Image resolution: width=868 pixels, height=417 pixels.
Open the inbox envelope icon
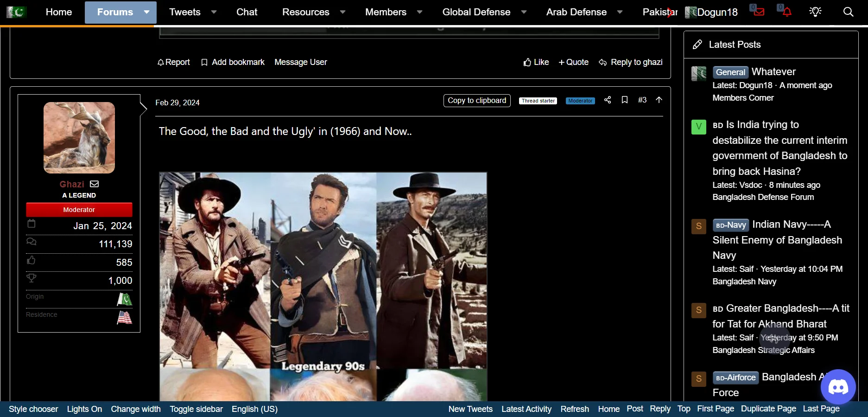click(x=759, y=12)
